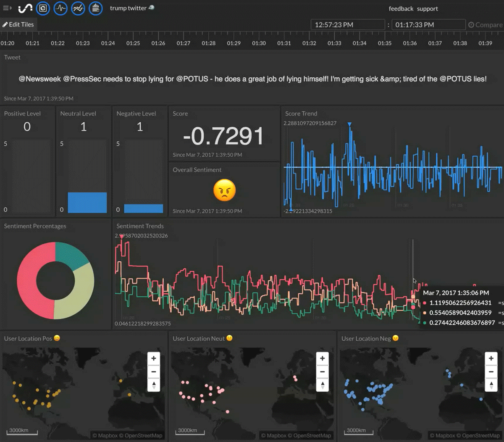The width and height of the screenshot is (504, 442).
Task: Reset bearing on User Location Neg map
Action: point(491,384)
